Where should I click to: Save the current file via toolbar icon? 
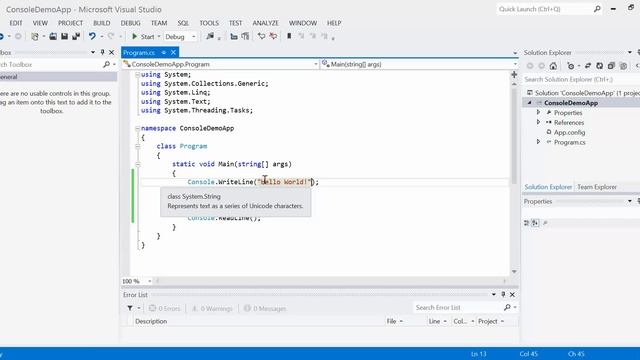(64, 36)
